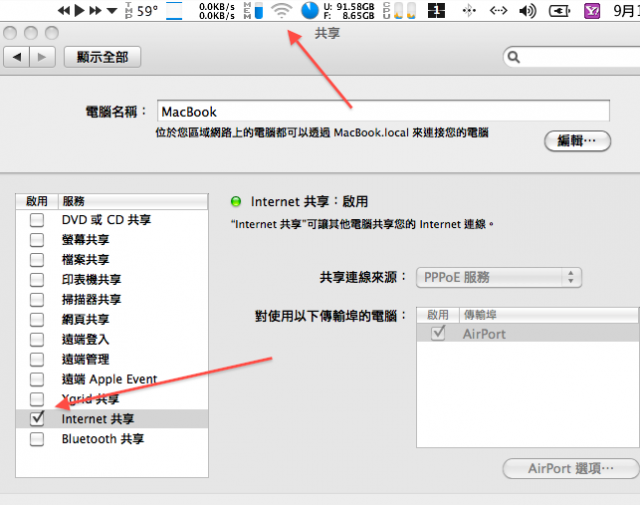This screenshot has height=505, width=640.
Task: Open the 共享連線來源 PPPoE 服務 dropdown
Action: click(499, 278)
